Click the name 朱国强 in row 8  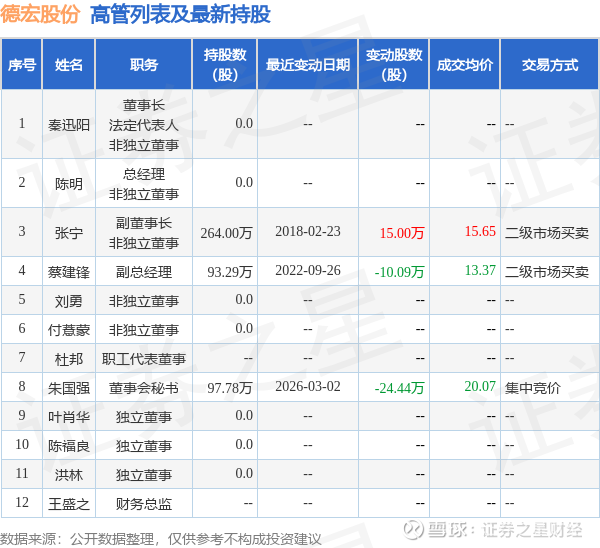[x=69, y=388]
